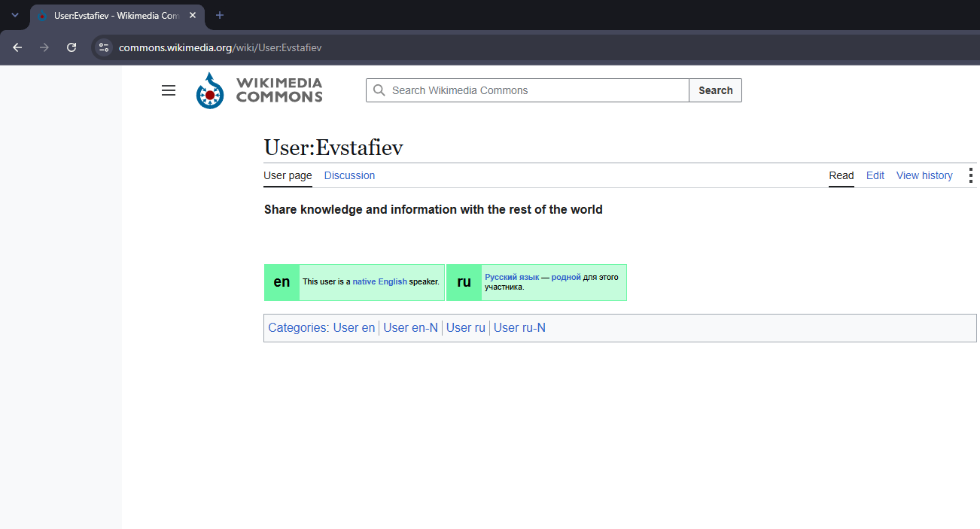The height and width of the screenshot is (529, 980).
Task: Expand the tab search dropdown arrow
Action: point(14,15)
